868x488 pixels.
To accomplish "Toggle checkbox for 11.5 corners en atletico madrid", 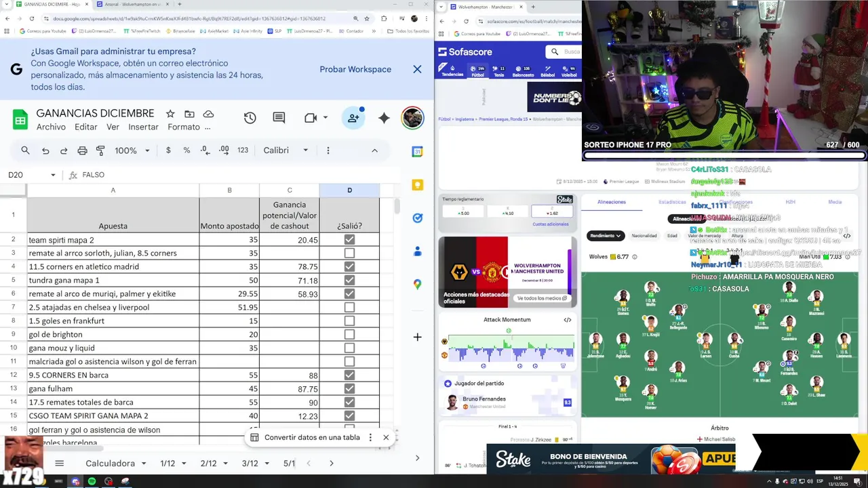I will pyautogui.click(x=349, y=266).
